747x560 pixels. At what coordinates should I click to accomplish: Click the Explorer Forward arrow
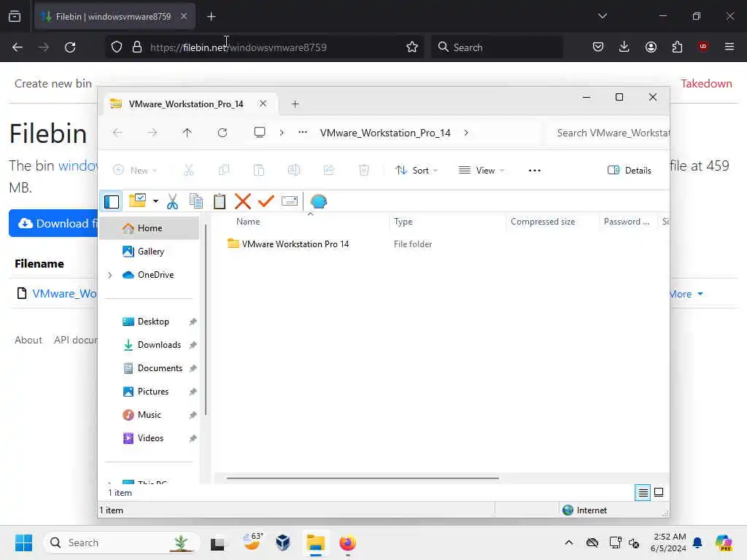coord(152,133)
